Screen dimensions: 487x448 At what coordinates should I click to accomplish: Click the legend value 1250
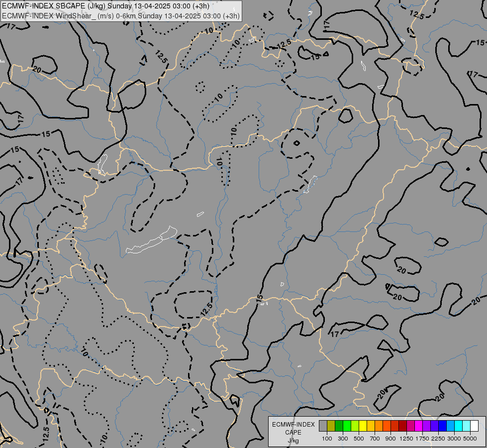point(406,439)
